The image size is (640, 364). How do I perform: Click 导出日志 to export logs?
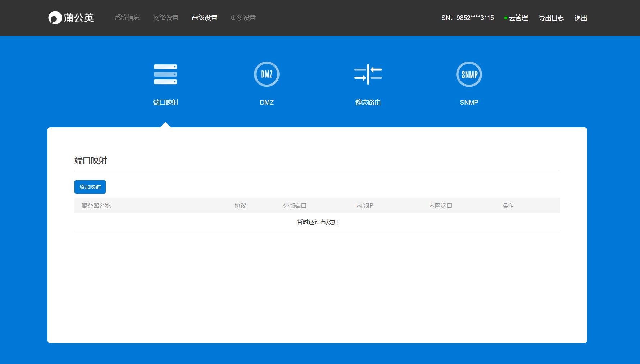click(x=551, y=18)
